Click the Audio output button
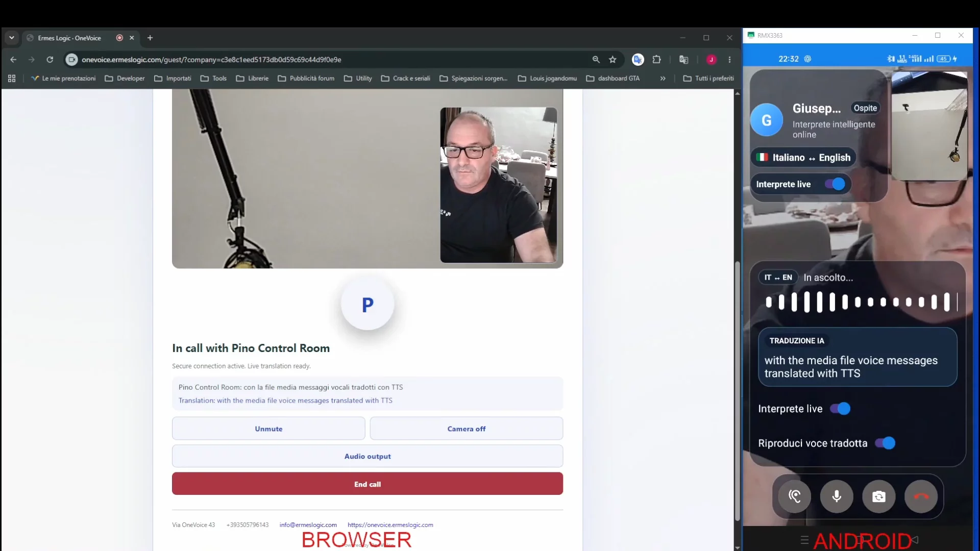This screenshot has width=980, height=551. (x=367, y=456)
